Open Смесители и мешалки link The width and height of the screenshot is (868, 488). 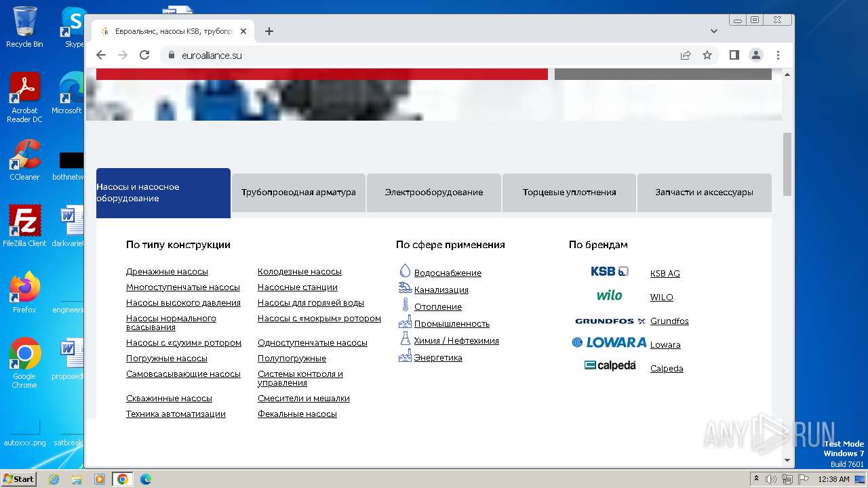tap(304, 399)
